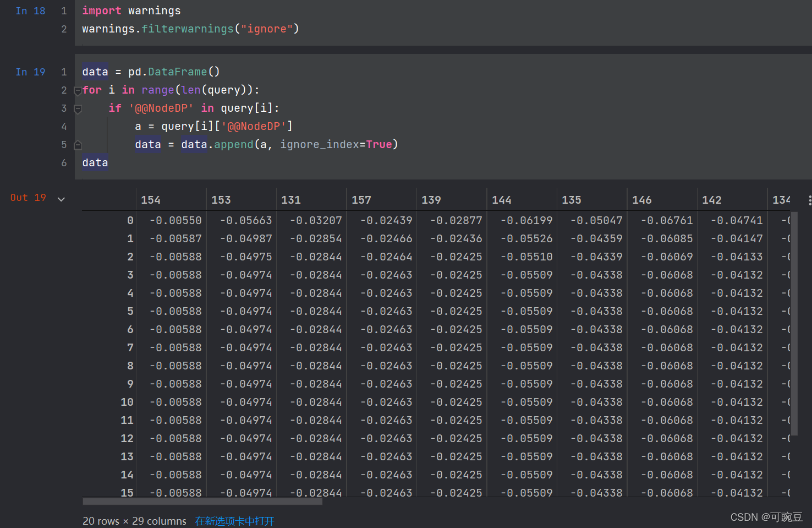Screen dimensions: 812x528
Task: Click the fold end marker on line 5
Action: point(78,145)
